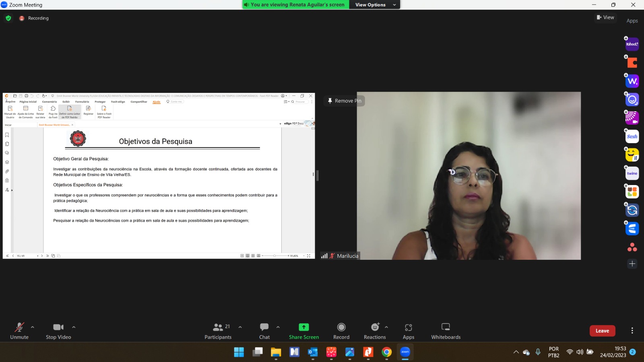Open the Twine app icon
This screenshot has height=362, width=644.
[632, 173]
